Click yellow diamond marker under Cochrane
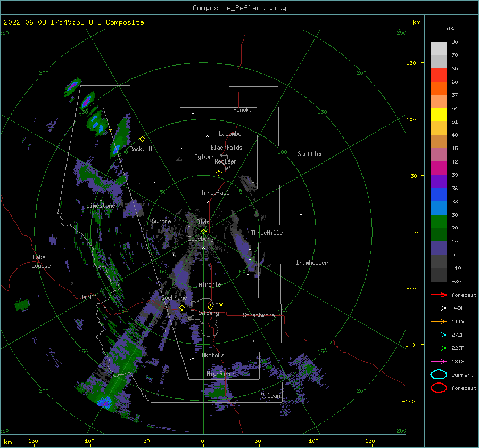The width and height of the screenshot is (479, 448). point(182,307)
